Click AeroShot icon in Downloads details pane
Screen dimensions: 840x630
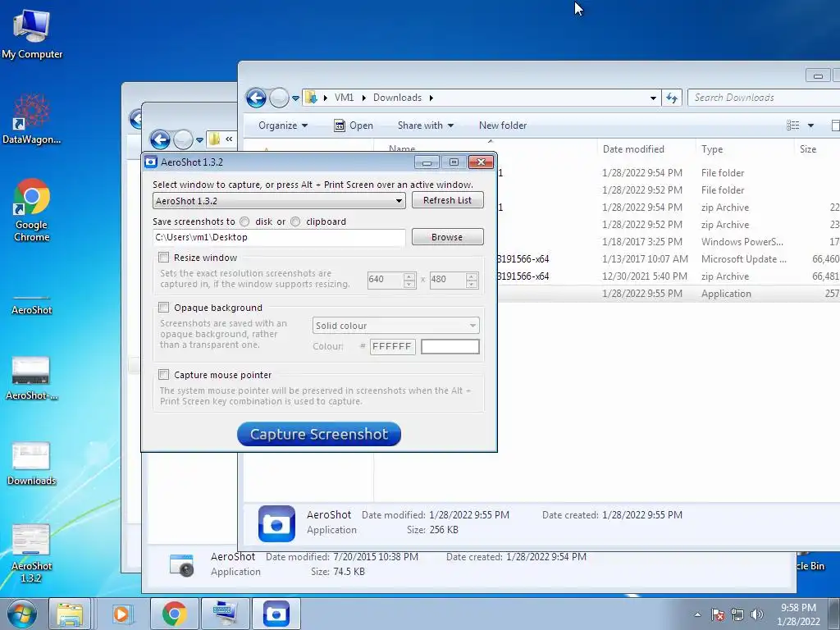pyautogui.click(x=276, y=523)
